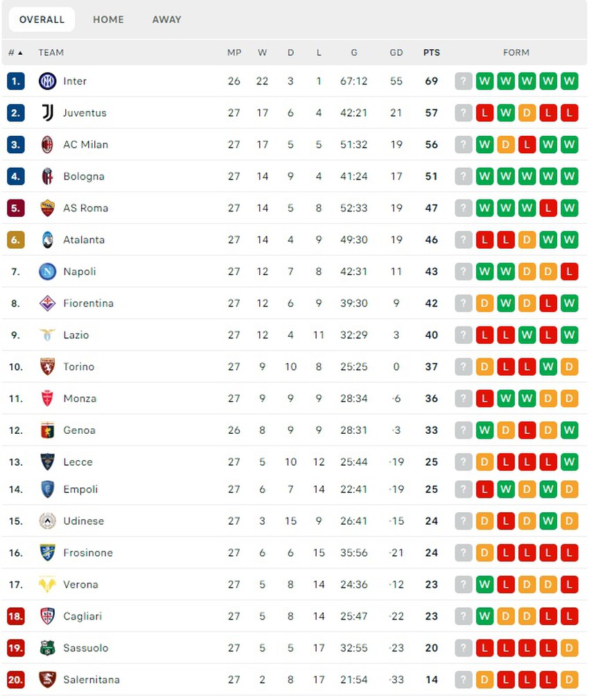The width and height of the screenshot is (596, 700).
Task: Switch to the AWAY tab
Action: coord(166,19)
